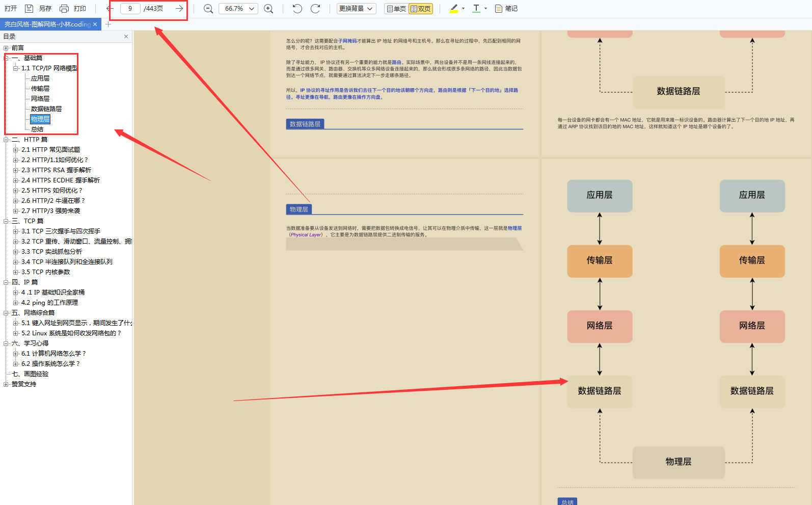Go to next page with right arrow
Screen dimensions: 812x505
click(x=179, y=9)
